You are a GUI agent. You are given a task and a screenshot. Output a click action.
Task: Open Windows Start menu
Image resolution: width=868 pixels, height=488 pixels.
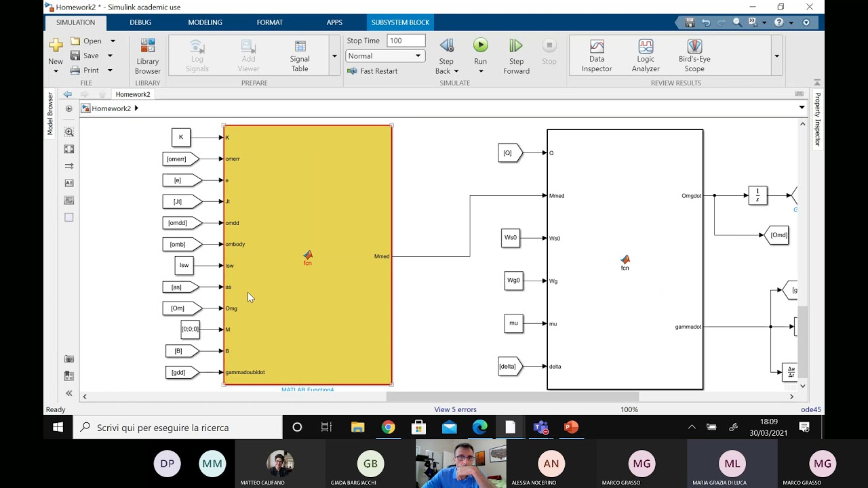(x=58, y=427)
